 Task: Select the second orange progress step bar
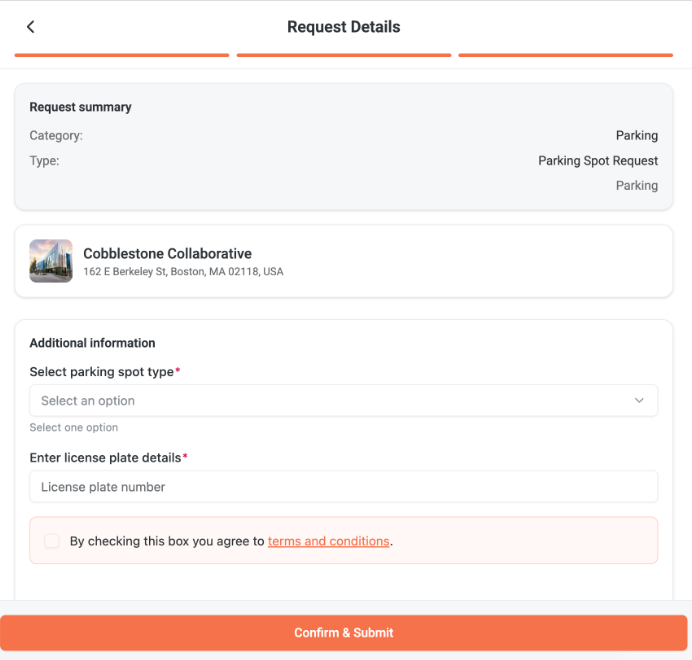[x=344, y=55]
